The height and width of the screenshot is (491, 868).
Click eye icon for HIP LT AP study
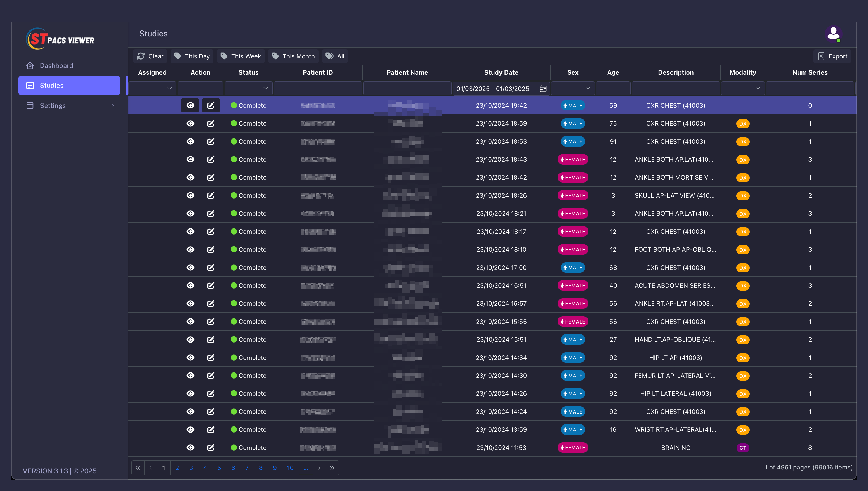(x=190, y=357)
